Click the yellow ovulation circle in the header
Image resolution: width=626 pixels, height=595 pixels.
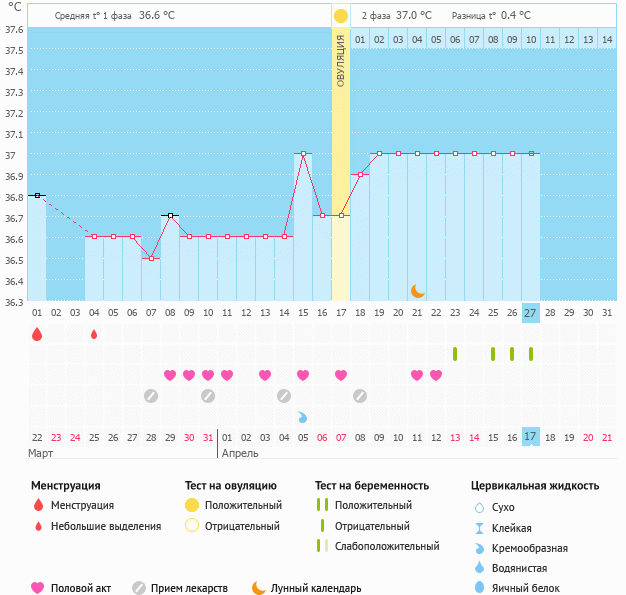341,16
